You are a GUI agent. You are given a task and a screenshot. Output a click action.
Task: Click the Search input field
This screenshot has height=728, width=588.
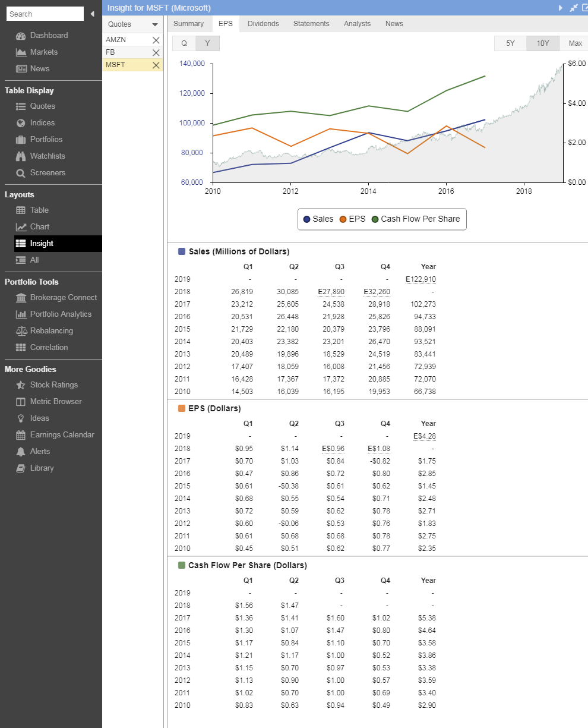45,14
